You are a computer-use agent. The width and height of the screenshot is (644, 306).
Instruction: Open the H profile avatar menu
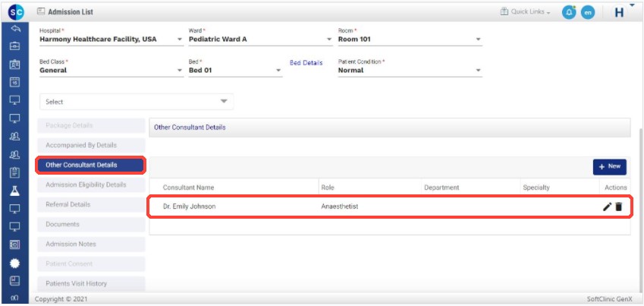[x=619, y=13]
